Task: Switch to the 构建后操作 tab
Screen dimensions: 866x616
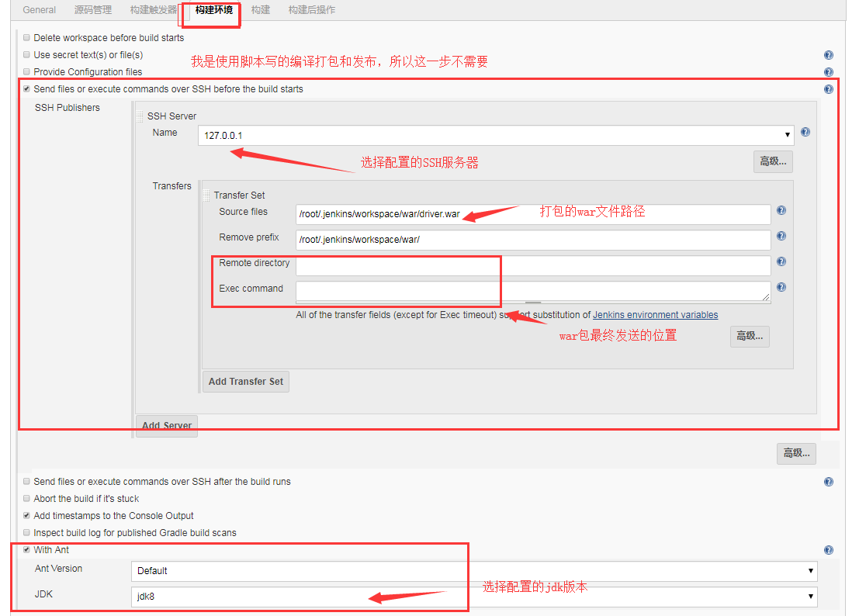Action: (311, 10)
